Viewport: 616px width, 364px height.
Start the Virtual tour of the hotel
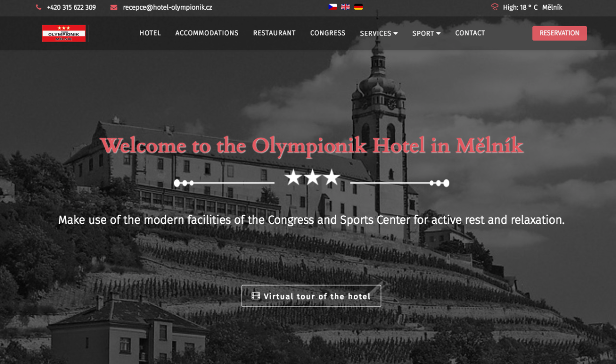click(311, 296)
